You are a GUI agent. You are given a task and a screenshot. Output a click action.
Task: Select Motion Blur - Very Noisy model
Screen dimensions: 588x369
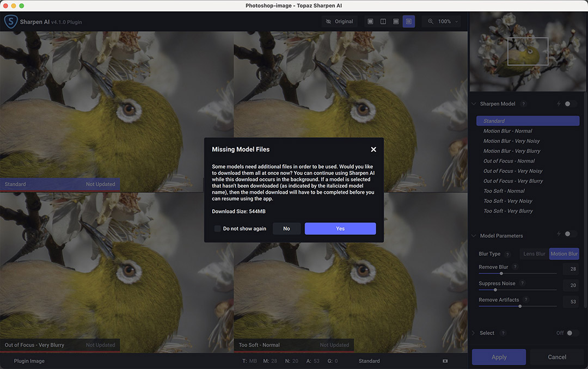[x=528, y=141]
